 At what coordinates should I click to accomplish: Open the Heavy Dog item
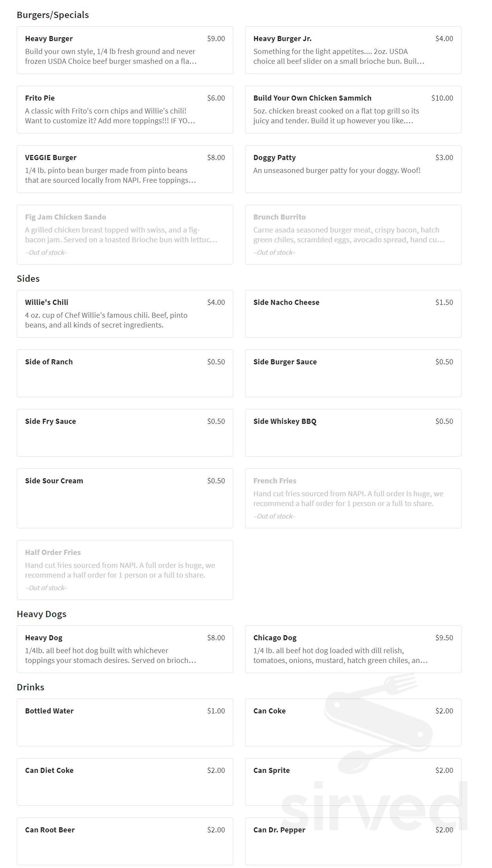click(125, 649)
